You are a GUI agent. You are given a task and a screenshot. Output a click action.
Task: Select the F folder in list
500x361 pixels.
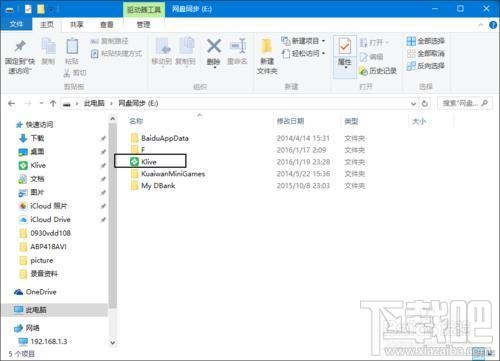coord(138,150)
